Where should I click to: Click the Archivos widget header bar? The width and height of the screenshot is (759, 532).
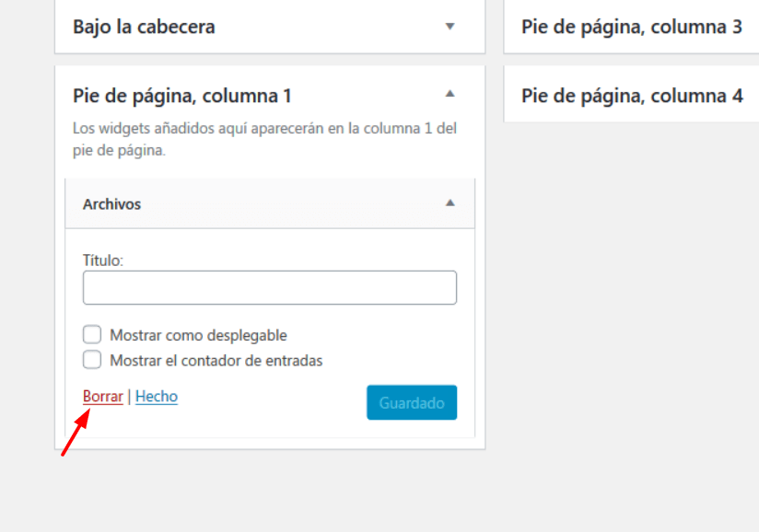(270, 203)
